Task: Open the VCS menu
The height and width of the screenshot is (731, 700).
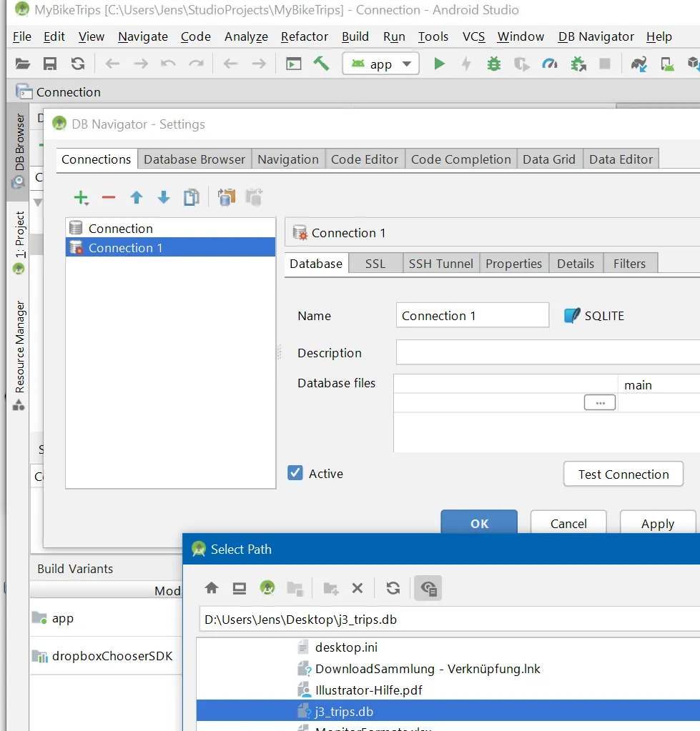Action: point(473,36)
